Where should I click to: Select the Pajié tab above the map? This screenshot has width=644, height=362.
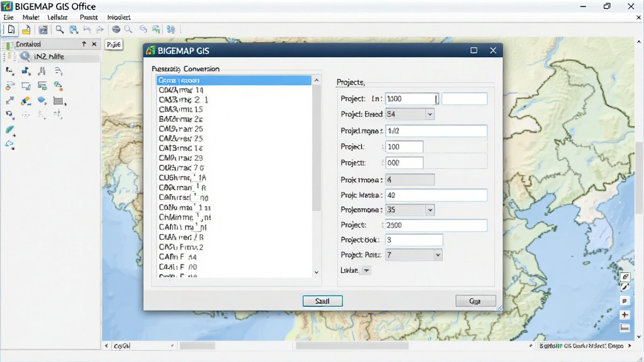click(114, 45)
